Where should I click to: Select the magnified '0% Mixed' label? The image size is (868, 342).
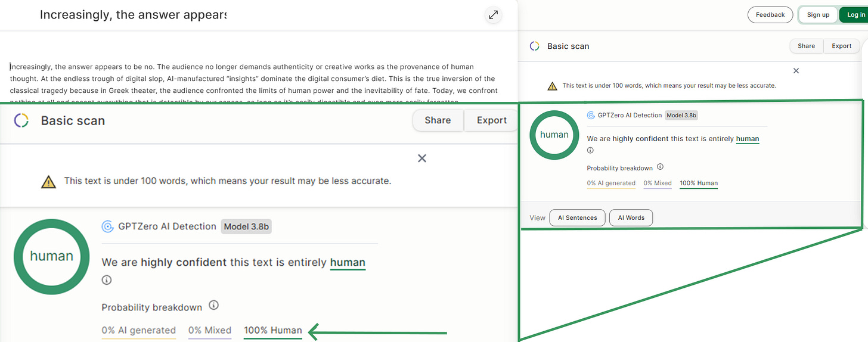[210, 331]
